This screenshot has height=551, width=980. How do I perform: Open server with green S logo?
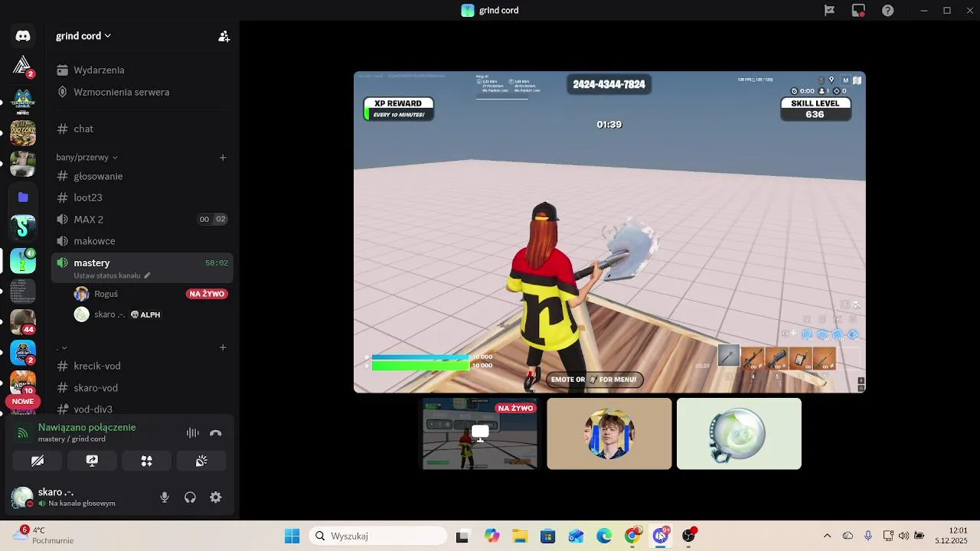pyautogui.click(x=23, y=227)
